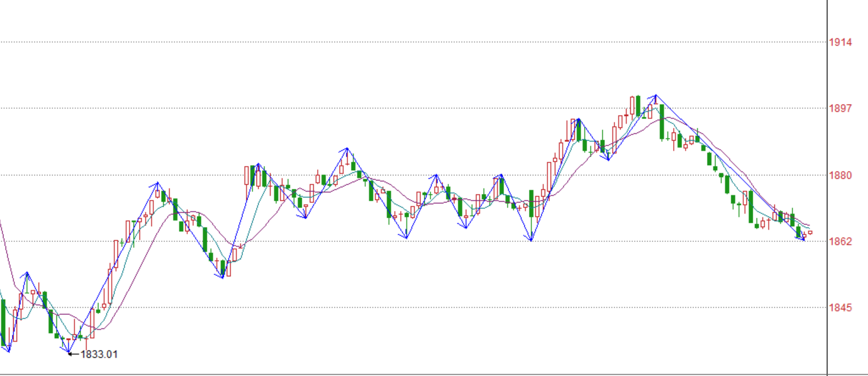The image size is (868, 376).
Task: Click the zigzag trough arrow at the 1833.01 low
Action: point(68,352)
